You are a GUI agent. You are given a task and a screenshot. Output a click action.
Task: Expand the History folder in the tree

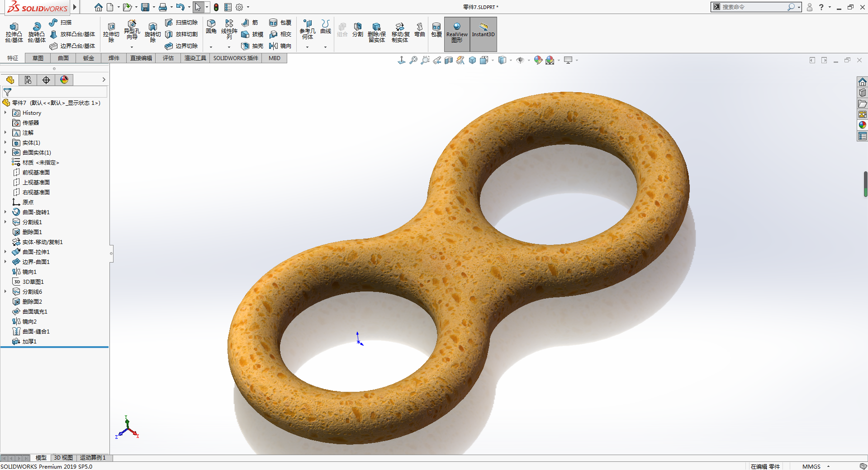click(5, 113)
